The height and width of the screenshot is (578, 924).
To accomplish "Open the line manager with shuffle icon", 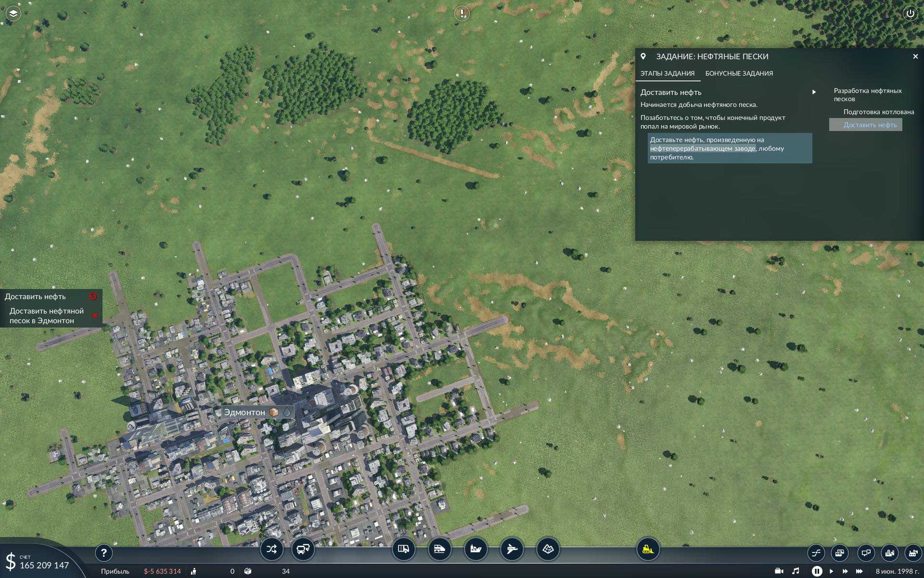I will point(271,549).
